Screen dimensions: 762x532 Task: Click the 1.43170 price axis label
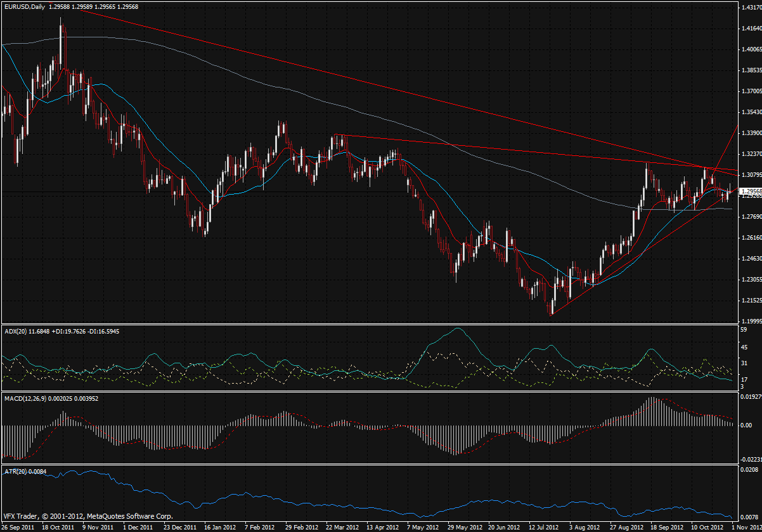[749, 8]
